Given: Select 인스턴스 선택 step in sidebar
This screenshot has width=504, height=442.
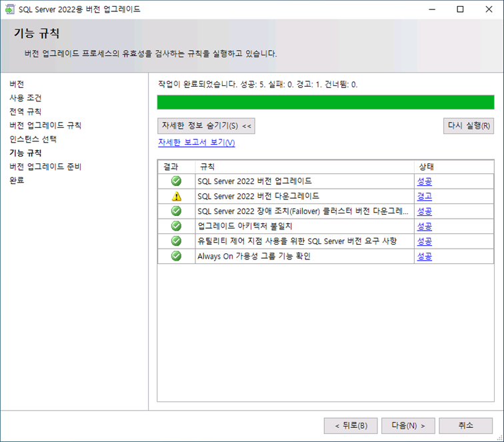Looking at the screenshot, I should coord(33,139).
